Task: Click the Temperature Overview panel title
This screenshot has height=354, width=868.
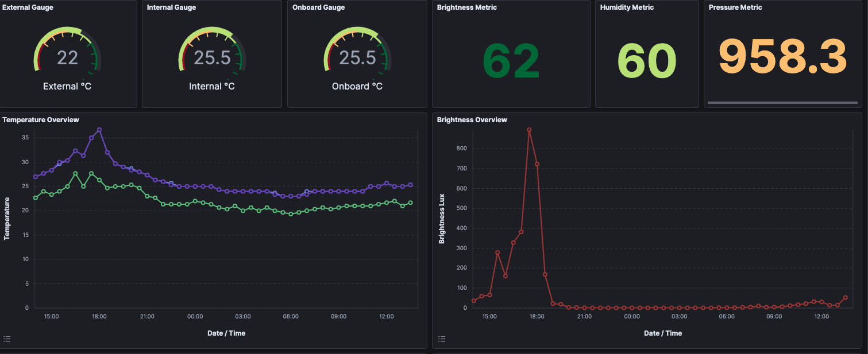Action: [x=41, y=119]
